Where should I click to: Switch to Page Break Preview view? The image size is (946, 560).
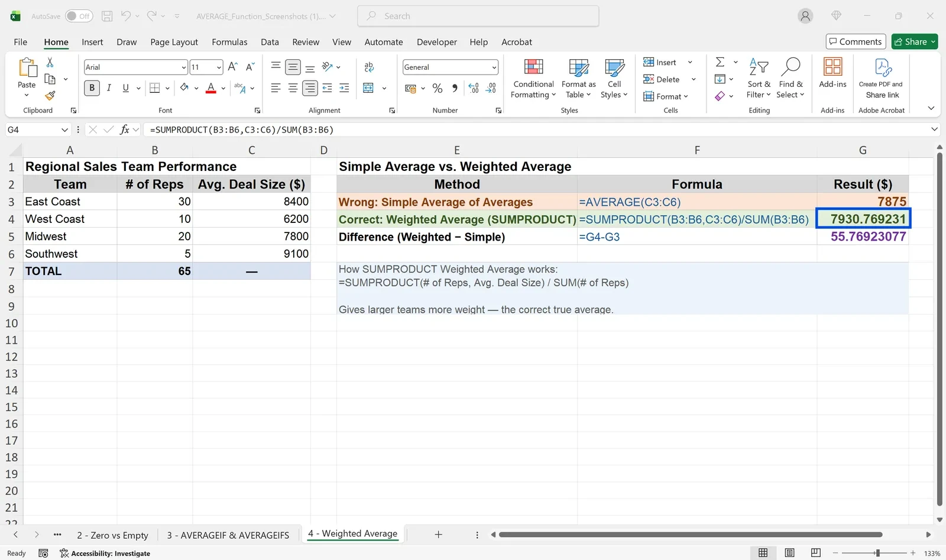pos(816,553)
